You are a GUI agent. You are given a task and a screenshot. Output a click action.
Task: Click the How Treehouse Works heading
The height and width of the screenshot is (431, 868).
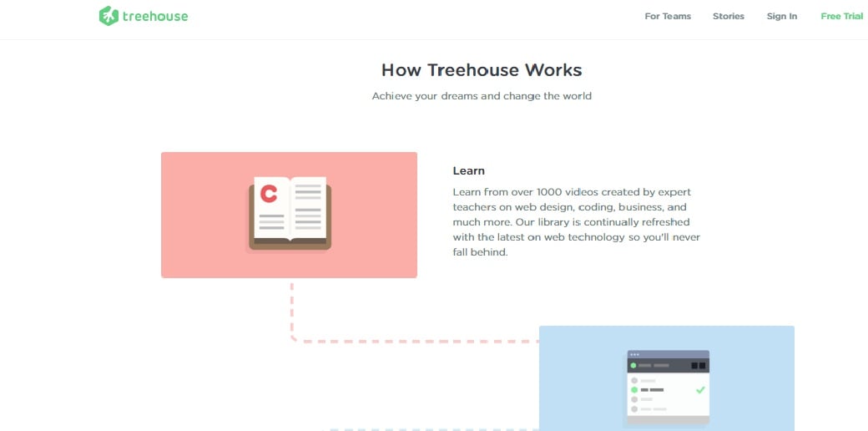click(x=482, y=70)
